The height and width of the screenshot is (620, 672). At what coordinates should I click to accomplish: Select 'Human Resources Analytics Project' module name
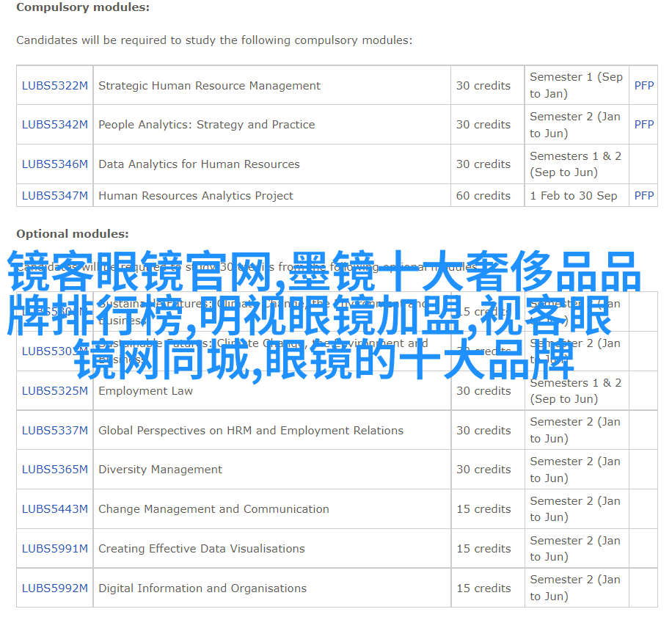(x=196, y=195)
